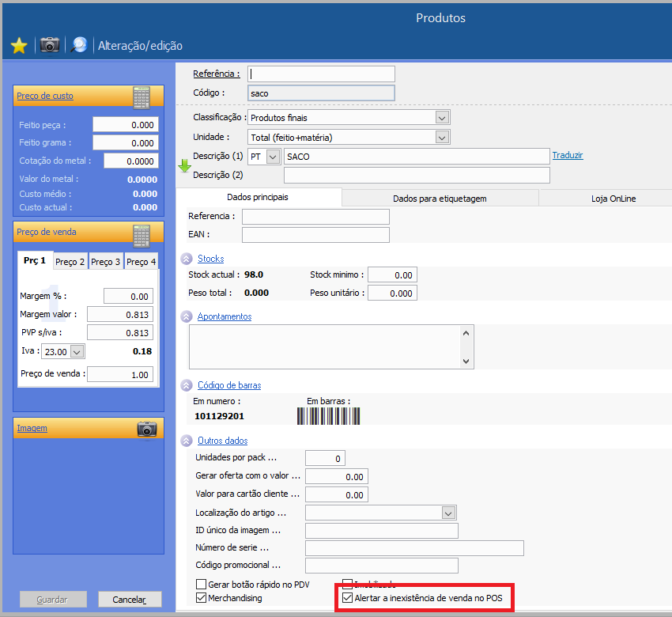Click the Traduzir link

(x=568, y=155)
